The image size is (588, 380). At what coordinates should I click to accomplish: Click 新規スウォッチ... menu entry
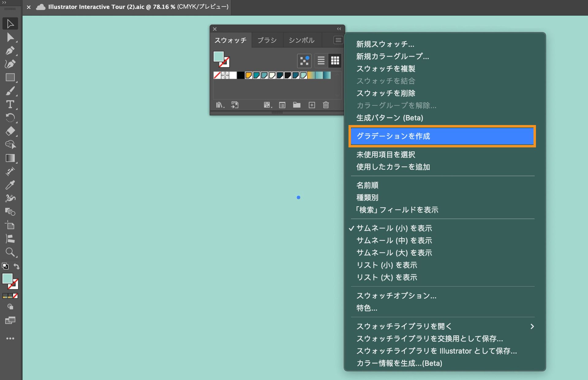[385, 44]
